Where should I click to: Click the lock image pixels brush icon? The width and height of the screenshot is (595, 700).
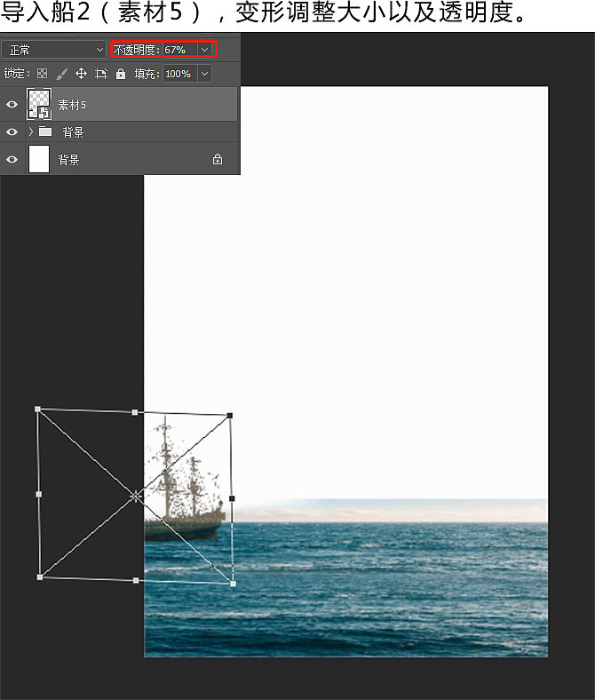[x=61, y=74]
